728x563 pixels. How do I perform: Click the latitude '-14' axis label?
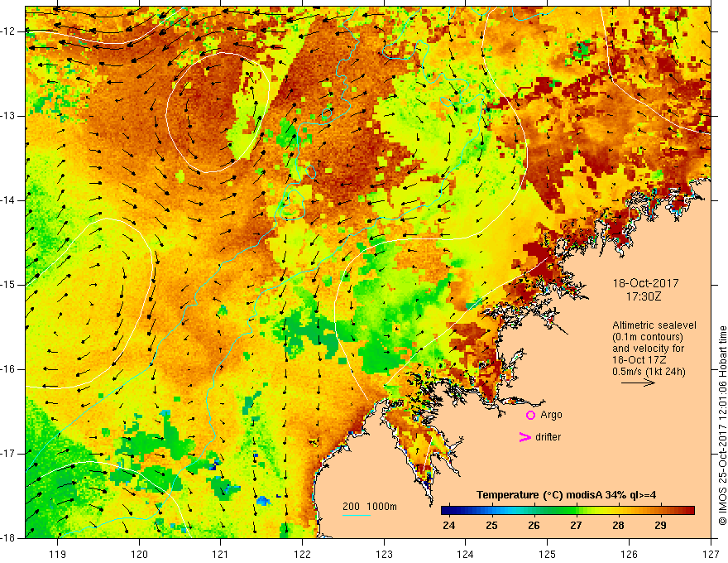point(9,200)
